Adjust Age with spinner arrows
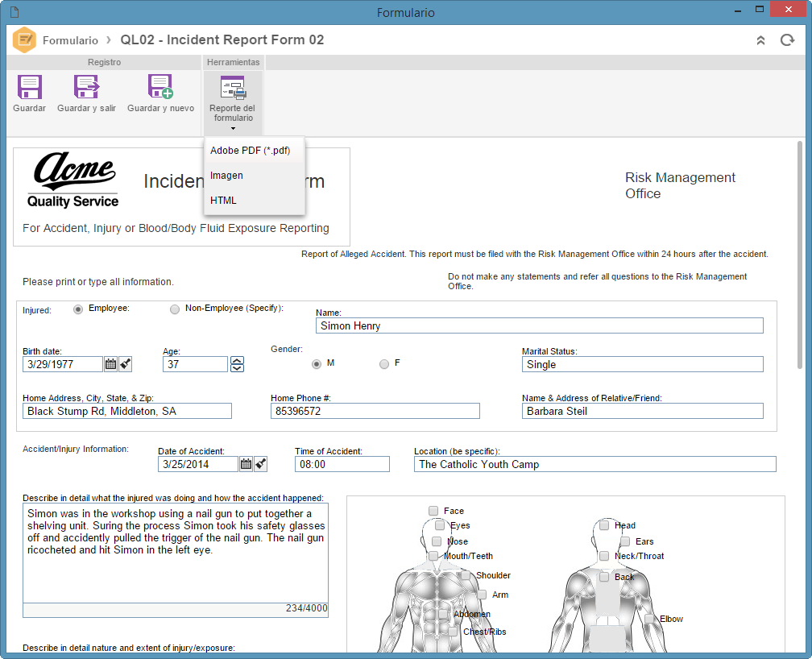This screenshot has width=812, height=659. coord(237,364)
